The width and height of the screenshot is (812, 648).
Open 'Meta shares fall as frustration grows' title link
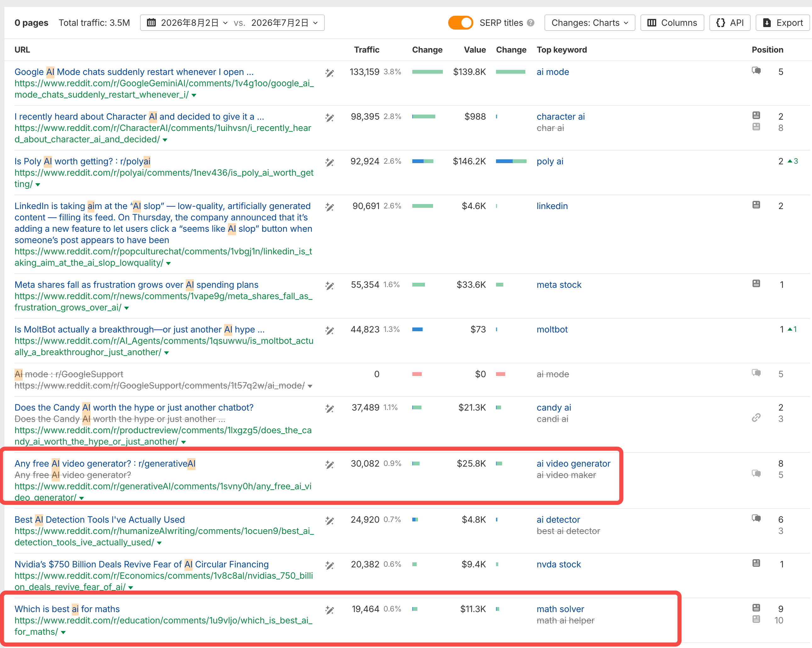[x=136, y=285]
